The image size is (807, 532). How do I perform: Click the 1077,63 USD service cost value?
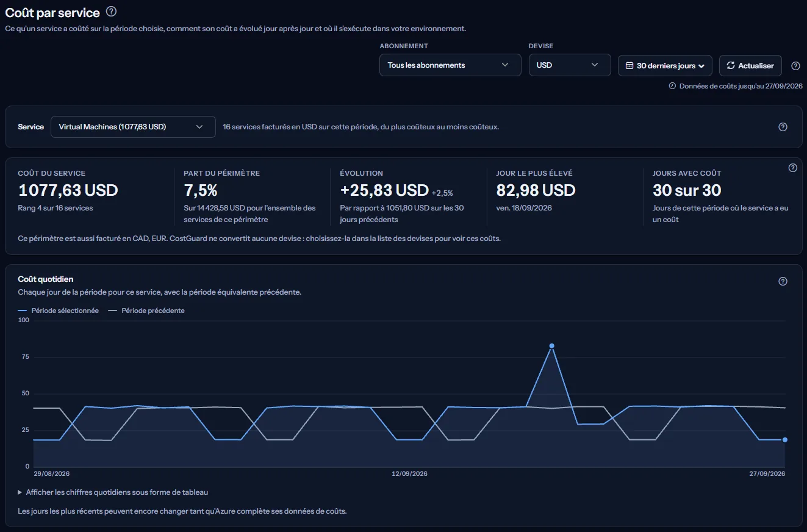pos(68,190)
